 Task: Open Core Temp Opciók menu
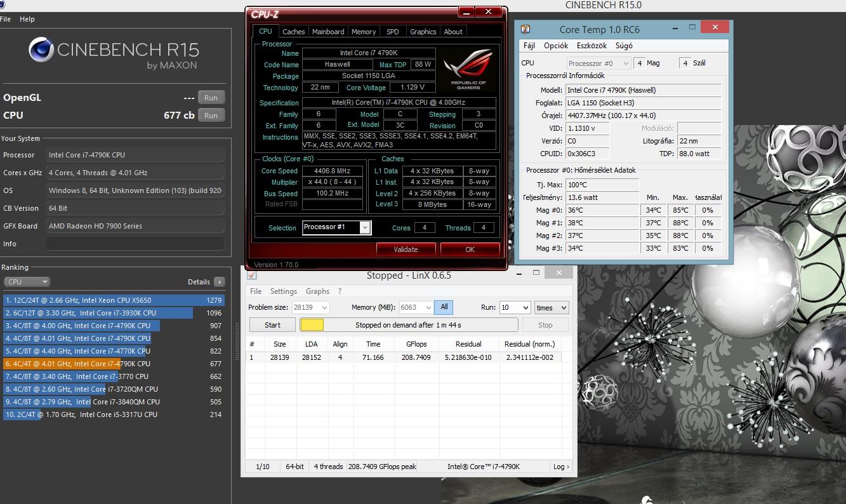(556, 46)
